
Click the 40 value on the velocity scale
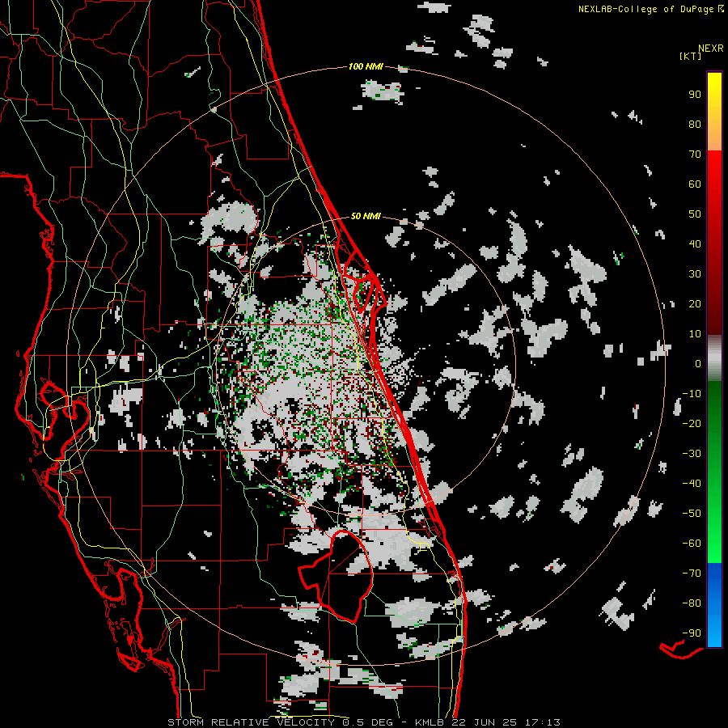click(695, 244)
